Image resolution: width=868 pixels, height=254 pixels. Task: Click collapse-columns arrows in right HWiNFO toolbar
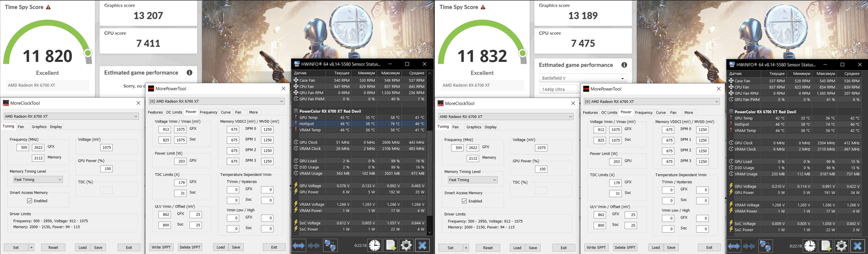(749, 246)
